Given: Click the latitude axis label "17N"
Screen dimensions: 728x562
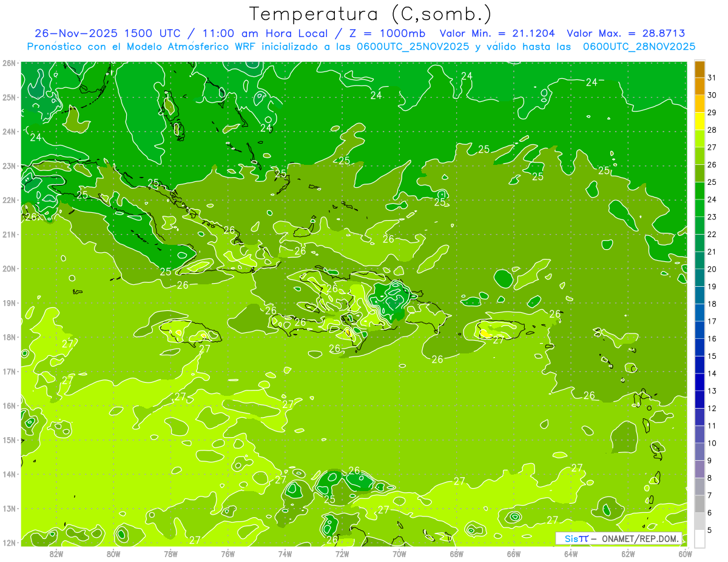Looking at the screenshot, I should [9, 372].
